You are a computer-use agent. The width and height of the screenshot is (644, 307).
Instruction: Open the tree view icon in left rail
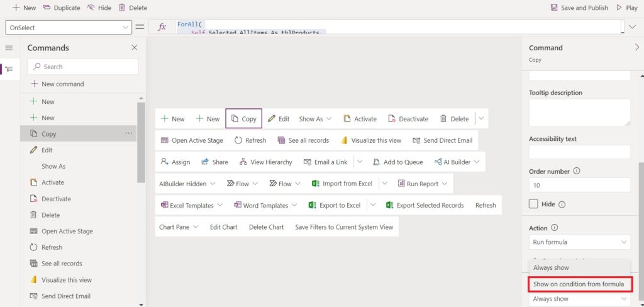(x=9, y=69)
